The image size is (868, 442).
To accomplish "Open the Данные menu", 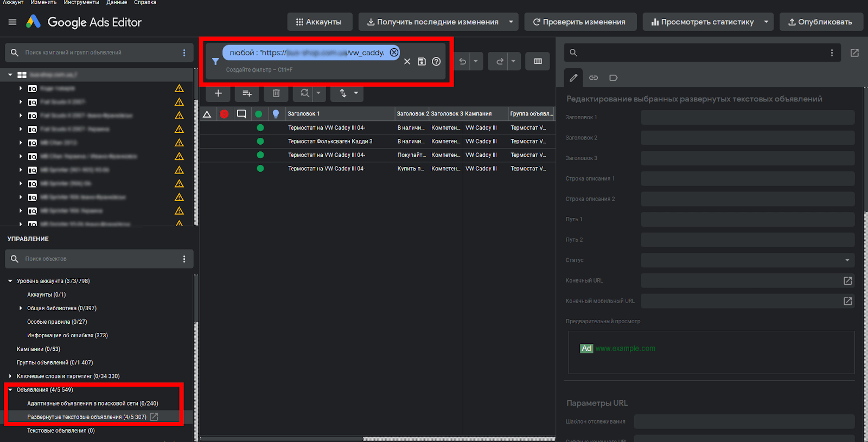I will point(117,3).
